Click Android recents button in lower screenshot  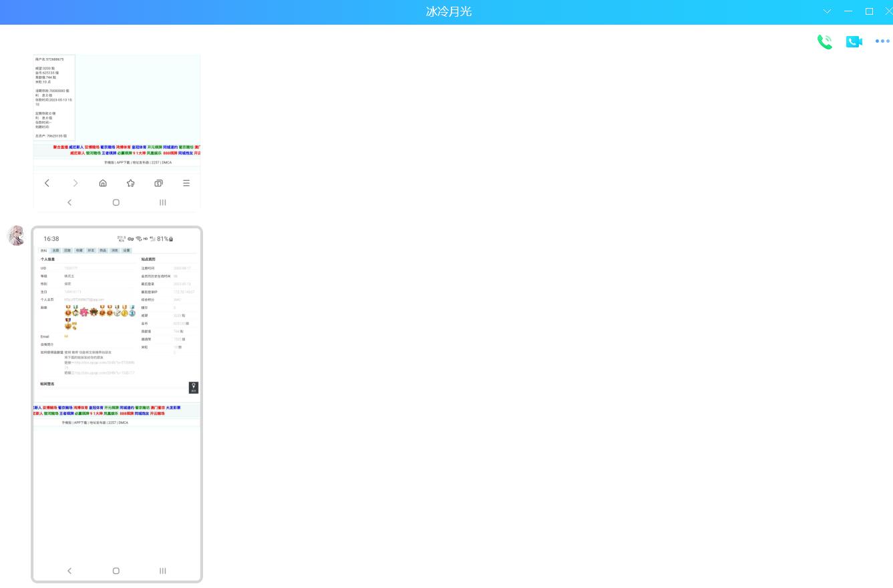162,571
